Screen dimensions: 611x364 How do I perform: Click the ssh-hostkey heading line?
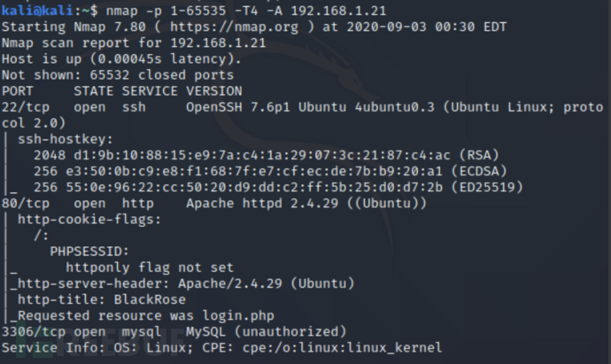click(65, 139)
